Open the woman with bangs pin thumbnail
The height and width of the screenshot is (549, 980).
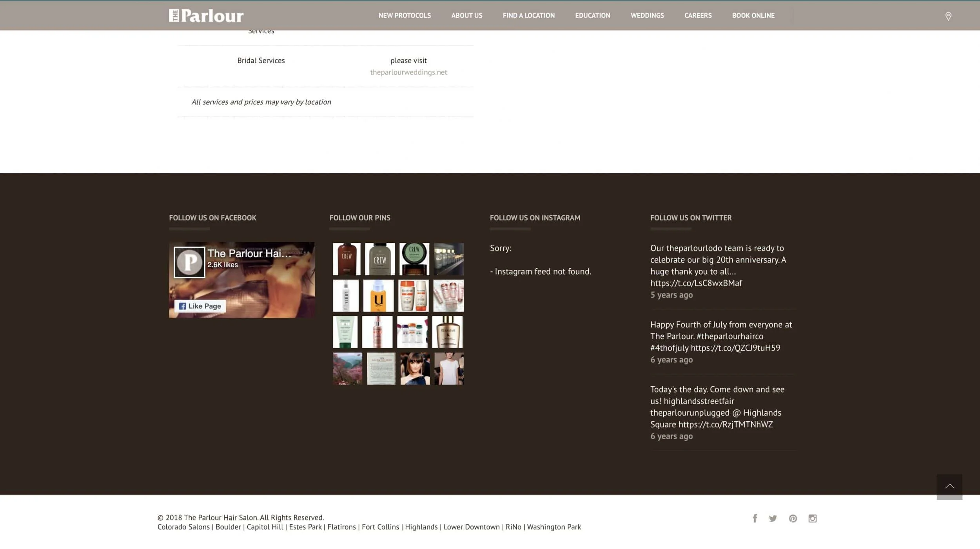[415, 369]
